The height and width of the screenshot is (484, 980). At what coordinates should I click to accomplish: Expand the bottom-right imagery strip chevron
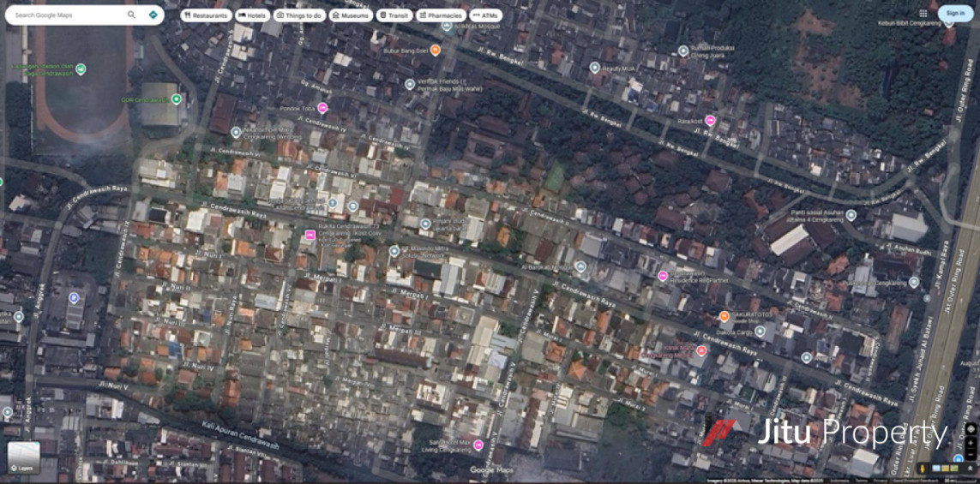pyautogui.click(x=970, y=469)
